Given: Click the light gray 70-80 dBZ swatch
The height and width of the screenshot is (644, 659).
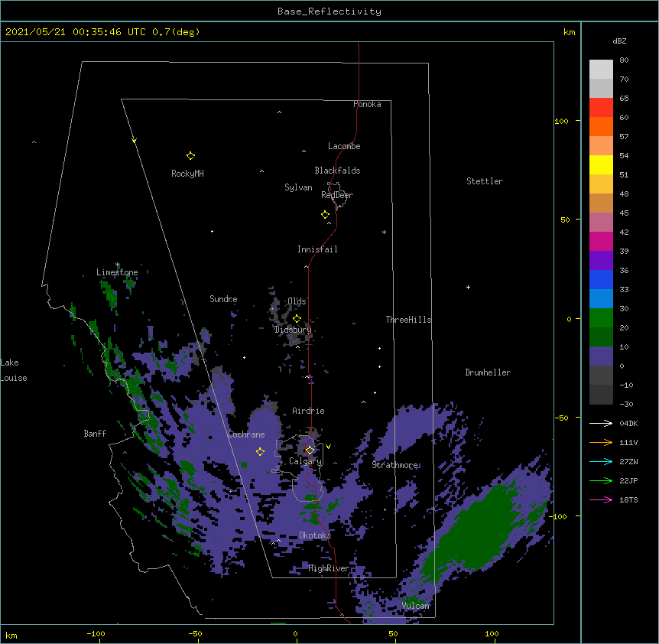Looking at the screenshot, I should 601,70.
